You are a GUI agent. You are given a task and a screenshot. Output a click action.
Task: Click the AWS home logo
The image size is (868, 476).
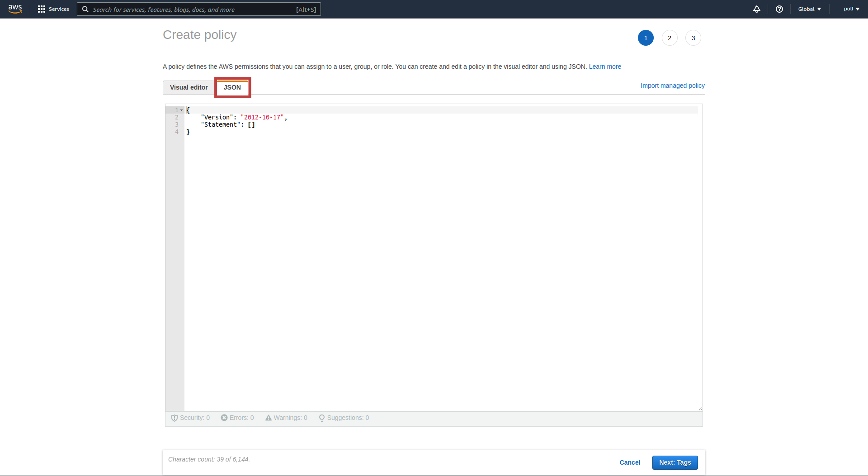tap(15, 9)
